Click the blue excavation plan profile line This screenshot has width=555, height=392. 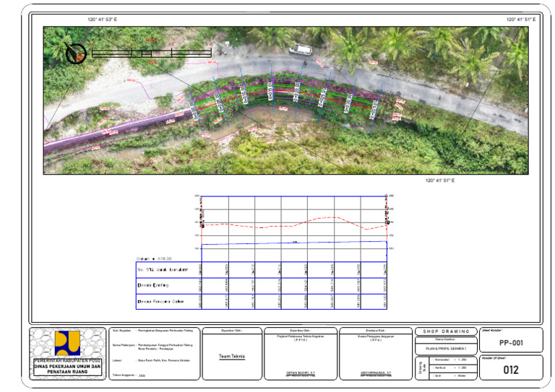pyautogui.click(x=294, y=243)
